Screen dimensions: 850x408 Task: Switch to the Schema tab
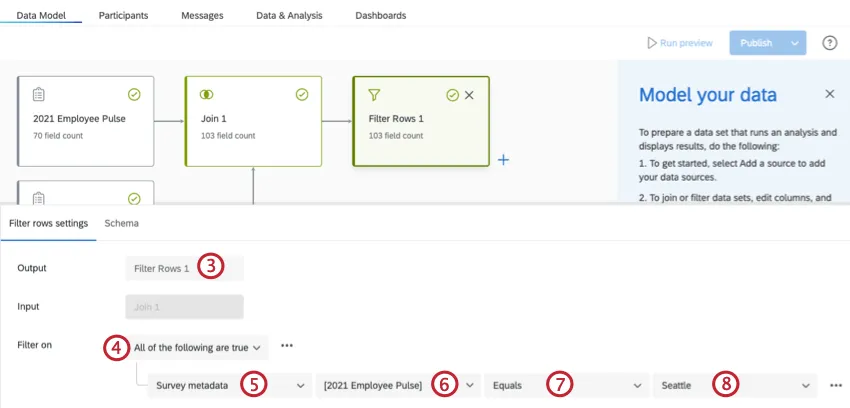point(121,223)
